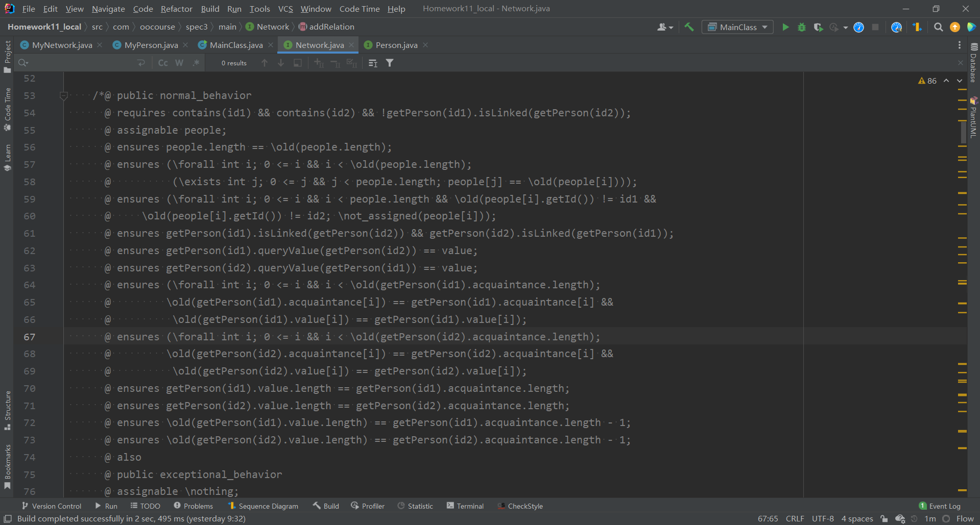Run MainClass with the green play icon

point(785,27)
